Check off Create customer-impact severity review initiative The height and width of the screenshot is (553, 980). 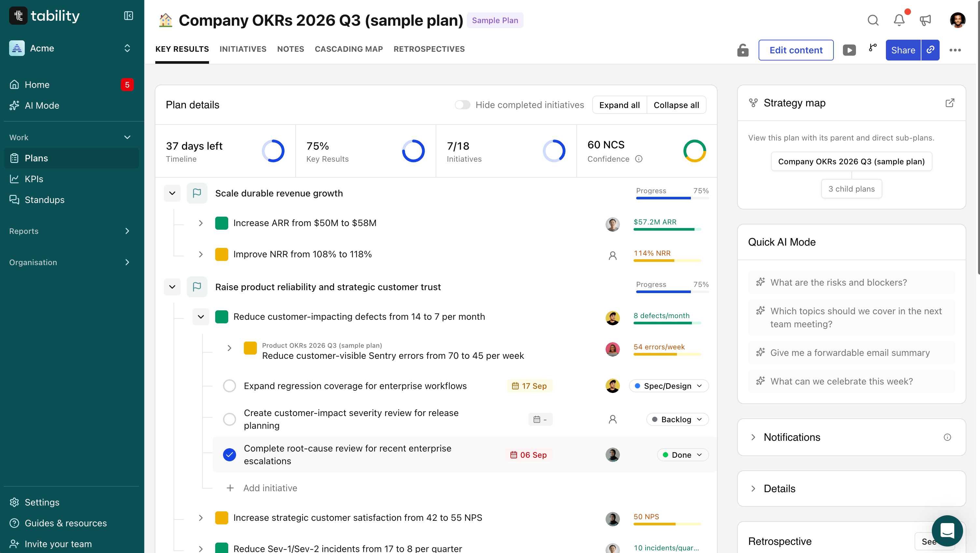click(x=230, y=420)
